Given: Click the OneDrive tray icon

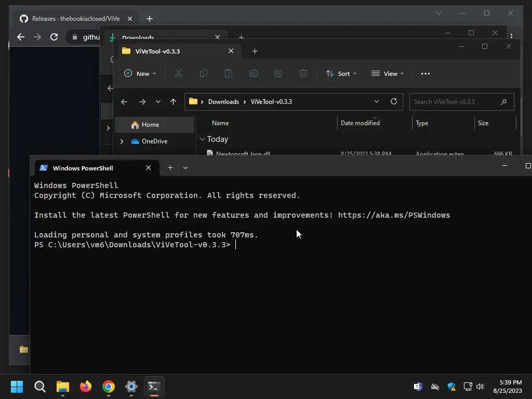Looking at the screenshot, I should pyautogui.click(x=435, y=387).
